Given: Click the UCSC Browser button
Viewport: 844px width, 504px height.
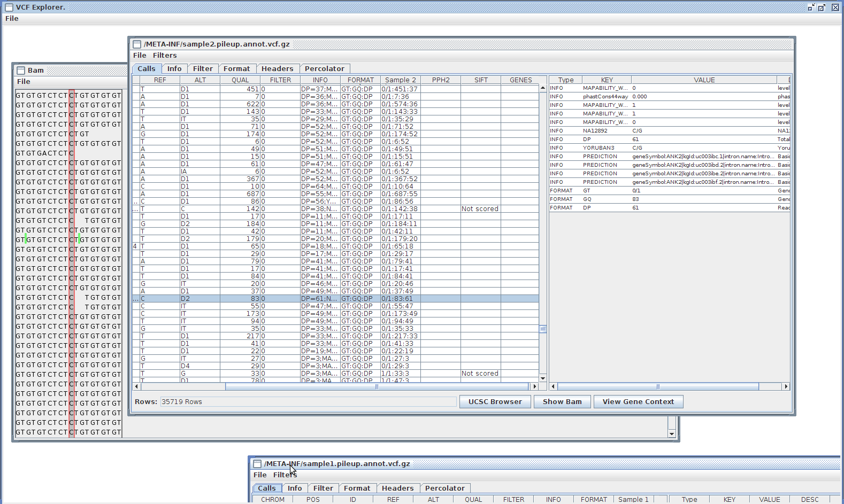Looking at the screenshot, I should 495,402.
